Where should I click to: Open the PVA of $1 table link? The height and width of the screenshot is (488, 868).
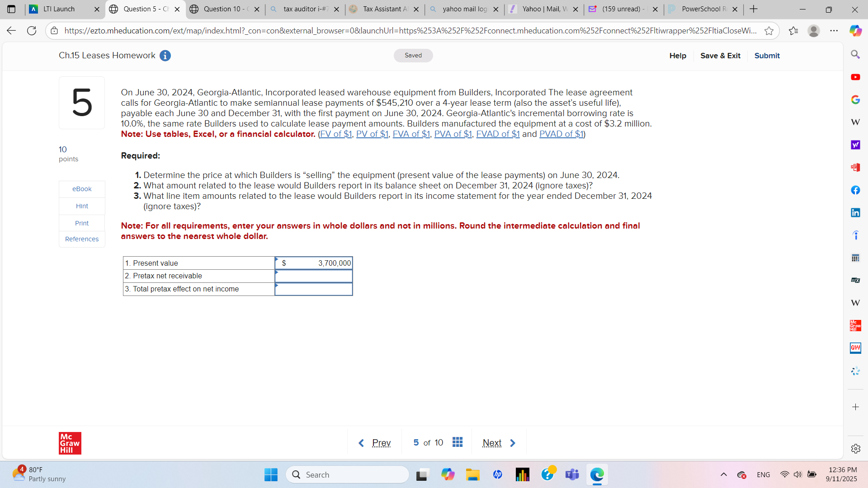coord(453,134)
